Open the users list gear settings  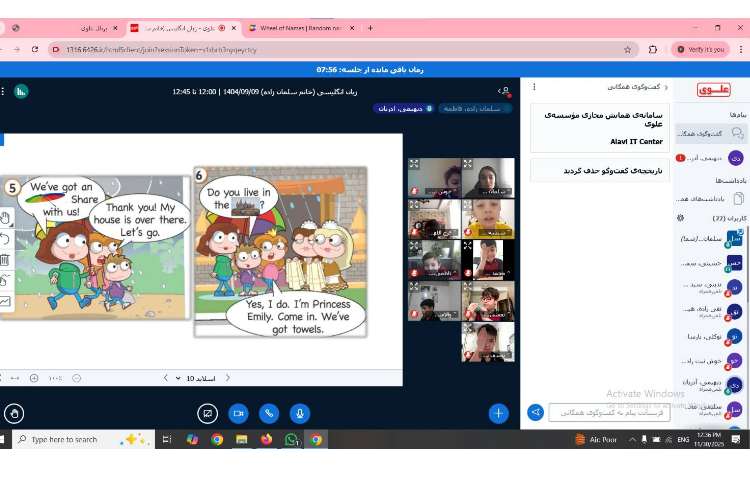click(680, 217)
